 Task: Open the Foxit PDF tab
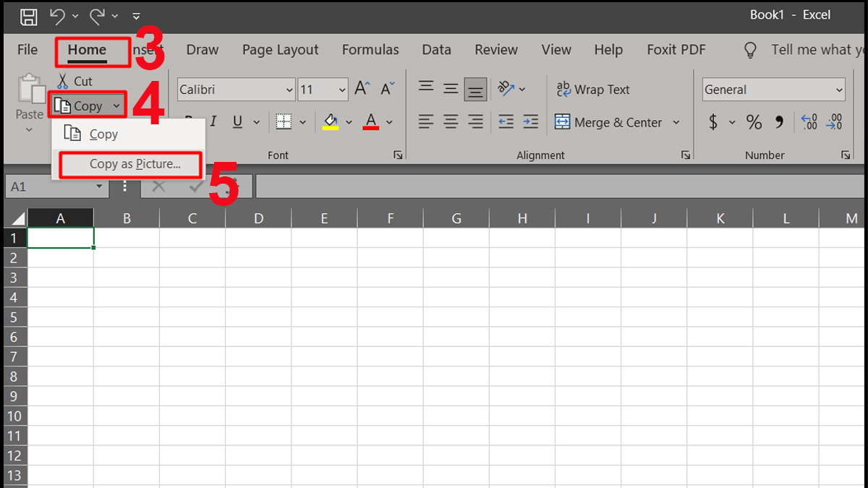[x=676, y=50]
